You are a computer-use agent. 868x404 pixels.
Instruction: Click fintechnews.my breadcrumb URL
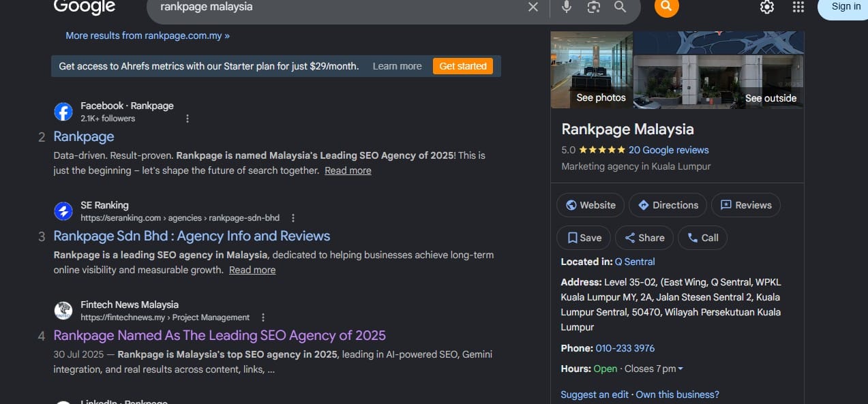pos(165,317)
